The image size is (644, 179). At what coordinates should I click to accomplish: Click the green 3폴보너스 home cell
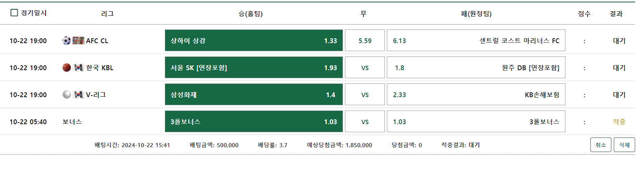253,121
